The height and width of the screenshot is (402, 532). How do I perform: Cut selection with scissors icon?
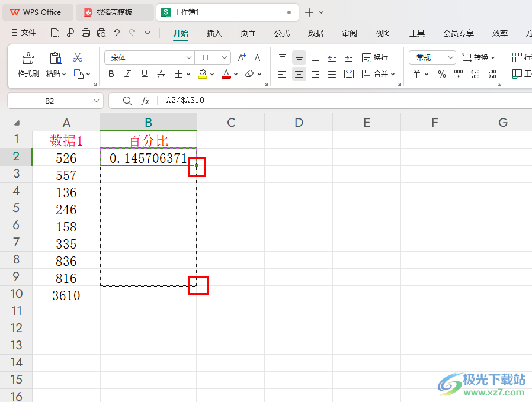click(x=78, y=57)
